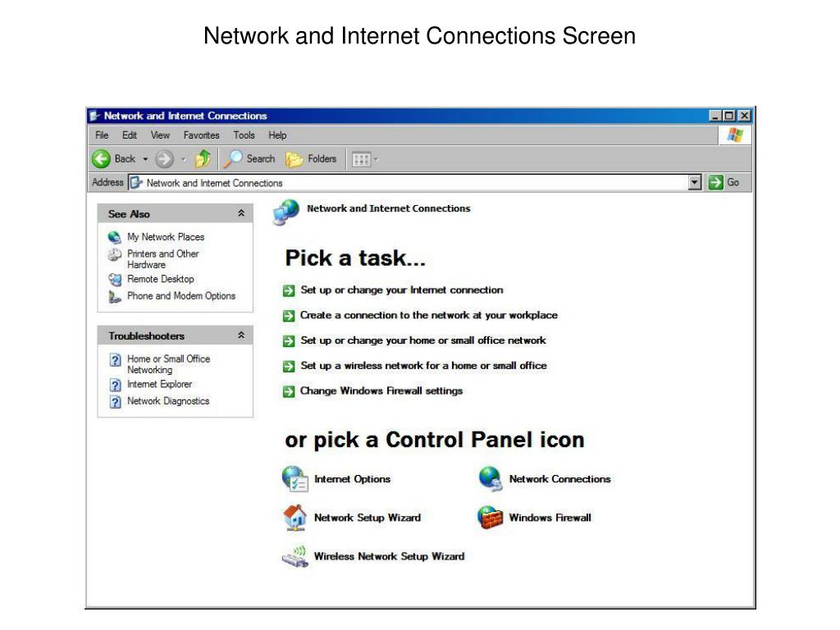Go up one folder level icon

click(203, 158)
